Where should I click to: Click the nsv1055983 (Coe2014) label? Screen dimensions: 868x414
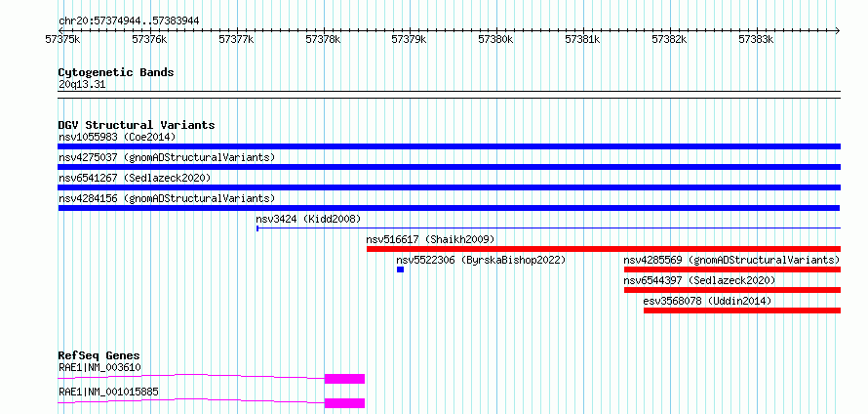pyautogui.click(x=117, y=137)
